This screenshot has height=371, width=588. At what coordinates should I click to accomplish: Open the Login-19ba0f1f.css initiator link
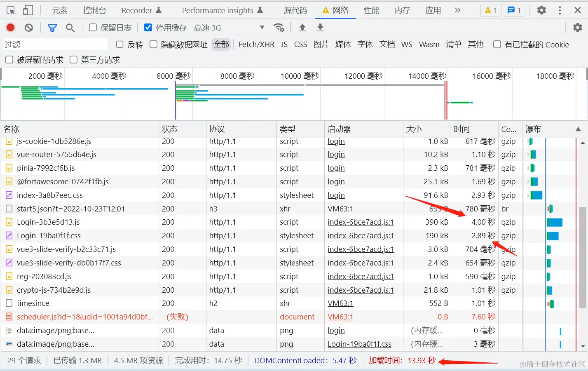click(x=359, y=344)
